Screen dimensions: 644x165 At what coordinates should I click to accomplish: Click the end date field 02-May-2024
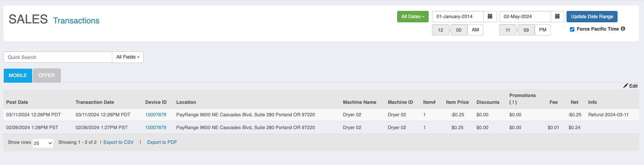(x=525, y=17)
